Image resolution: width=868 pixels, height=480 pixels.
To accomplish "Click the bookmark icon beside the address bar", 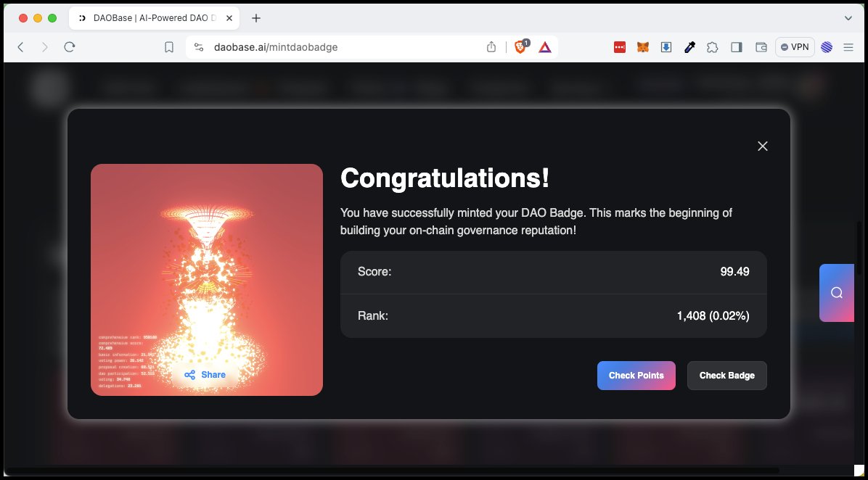I will [x=168, y=46].
